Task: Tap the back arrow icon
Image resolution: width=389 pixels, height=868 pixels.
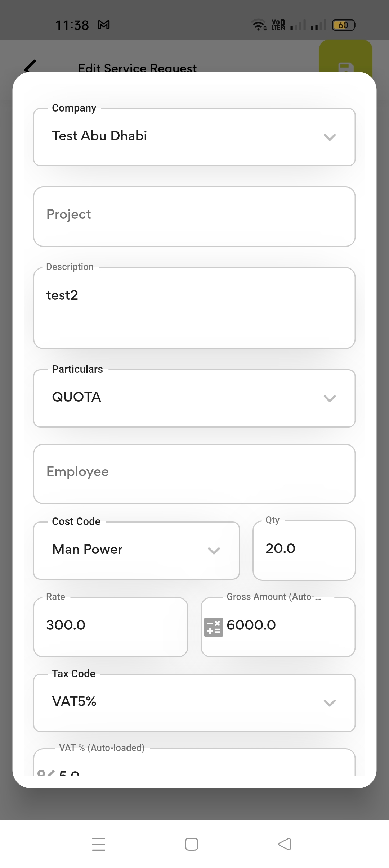Action: (30, 66)
